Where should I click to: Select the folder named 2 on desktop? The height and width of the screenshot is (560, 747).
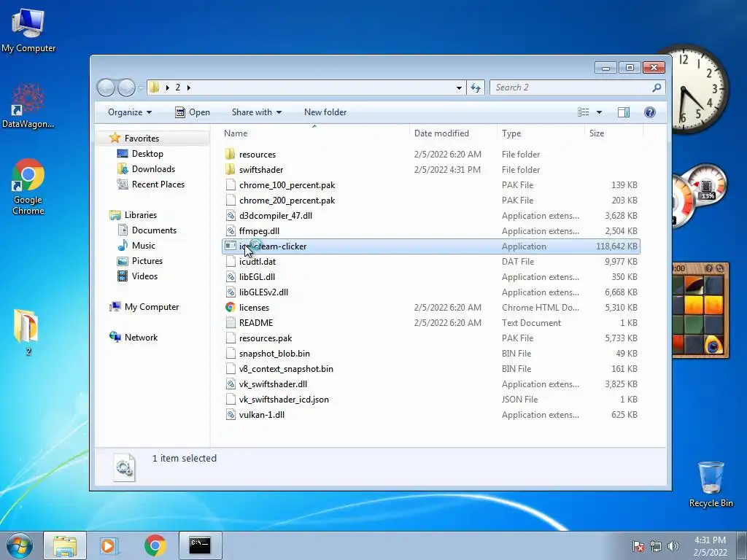pyautogui.click(x=27, y=332)
